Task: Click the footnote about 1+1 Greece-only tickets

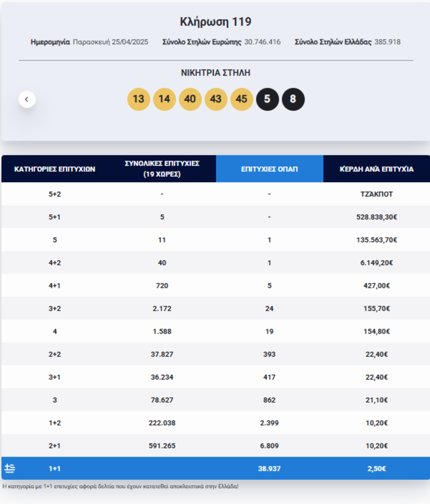Action: coord(120,486)
